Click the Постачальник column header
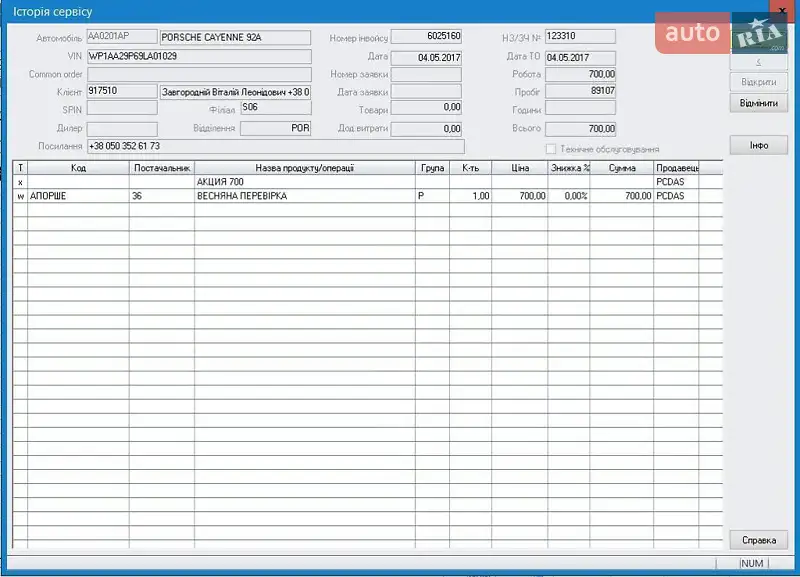This screenshot has width=800, height=577. click(x=161, y=168)
